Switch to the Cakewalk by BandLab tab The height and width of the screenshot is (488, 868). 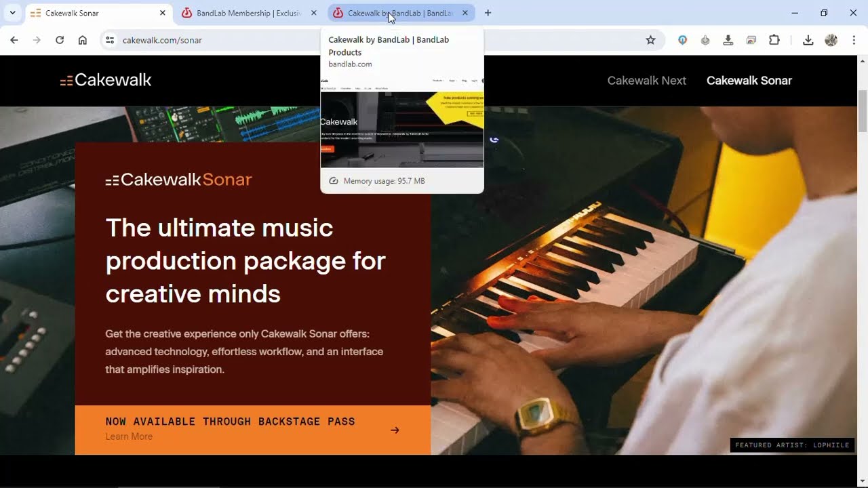[x=401, y=13]
